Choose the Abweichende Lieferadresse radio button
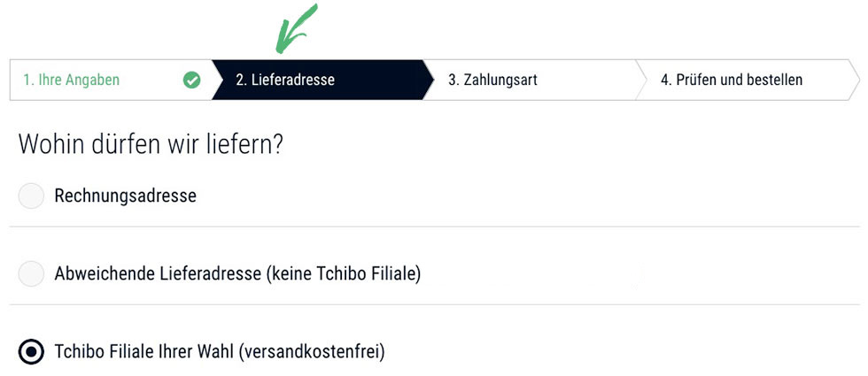Viewport: 868px width, 376px height. point(31,273)
